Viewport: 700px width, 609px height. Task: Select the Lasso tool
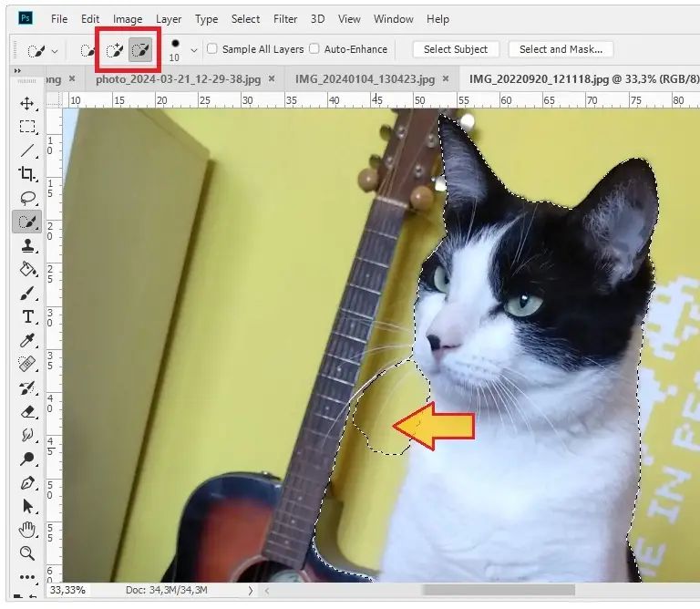[27, 198]
